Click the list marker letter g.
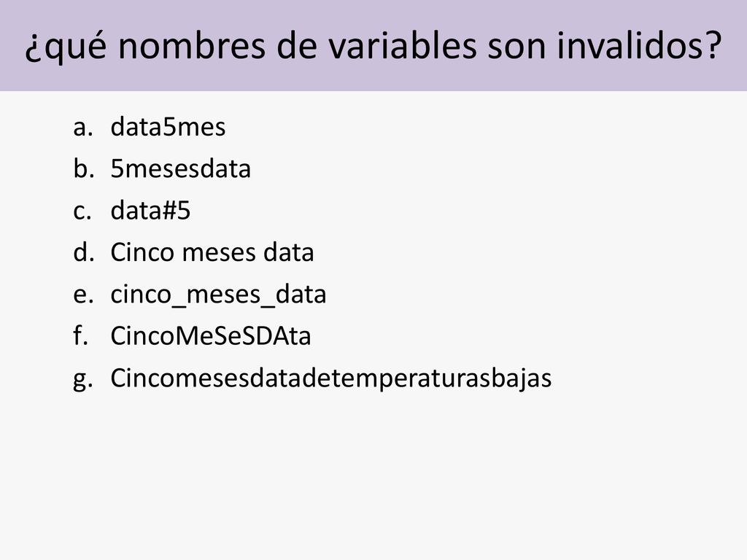 [x=83, y=381]
